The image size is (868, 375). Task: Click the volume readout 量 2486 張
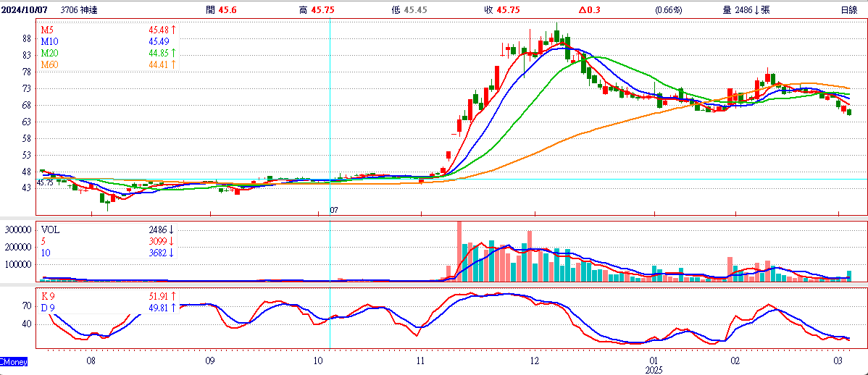746,9
